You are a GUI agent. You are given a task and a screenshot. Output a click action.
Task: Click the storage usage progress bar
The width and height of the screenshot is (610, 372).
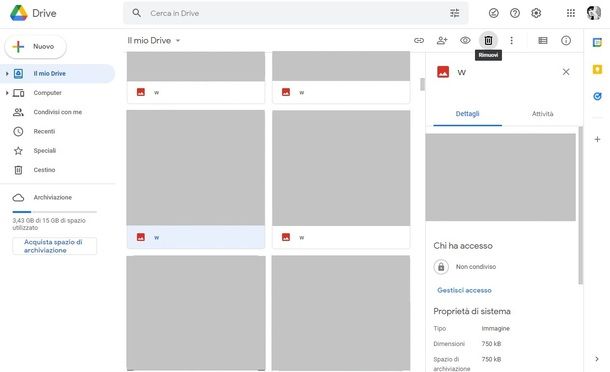(54, 212)
